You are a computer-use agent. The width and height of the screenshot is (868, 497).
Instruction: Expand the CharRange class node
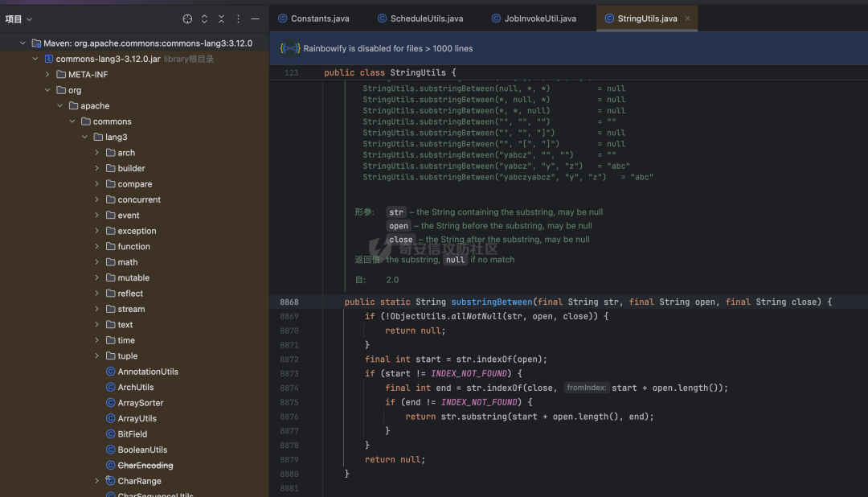click(97, 481)
